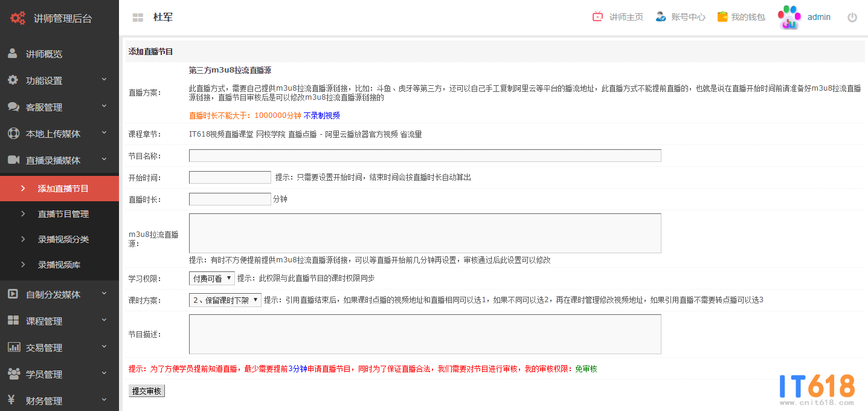
Task: Open the 课时方案 dropdown
Action: [225, 300]
